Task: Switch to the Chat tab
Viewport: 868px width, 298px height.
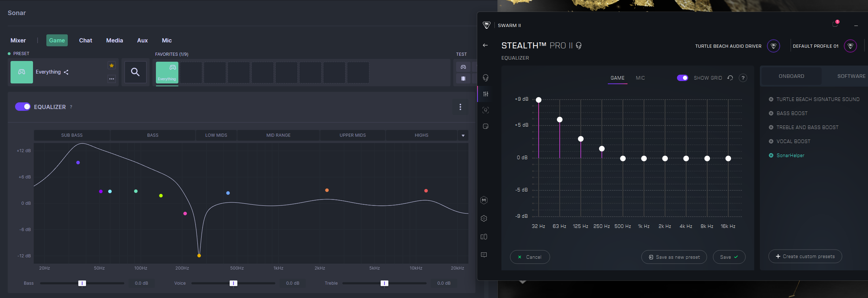Action: coord(86,41)
